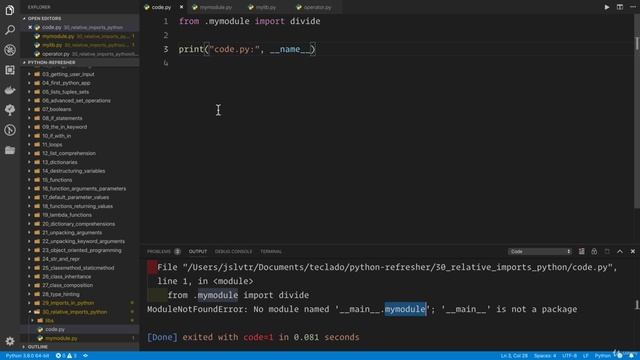Open the Problems panel tab
The image size is (640, 360).
tap(163, 251)
